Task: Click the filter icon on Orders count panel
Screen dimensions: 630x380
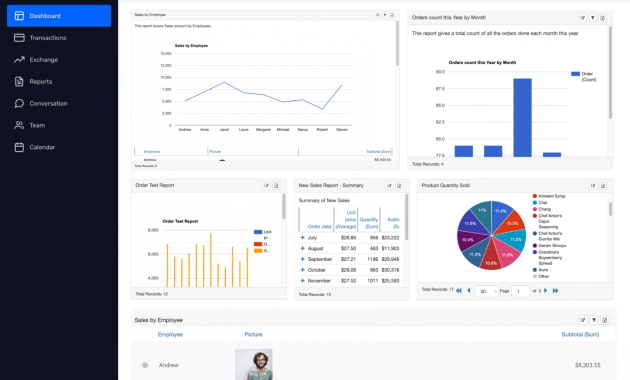Action: [x=593, y=18]
